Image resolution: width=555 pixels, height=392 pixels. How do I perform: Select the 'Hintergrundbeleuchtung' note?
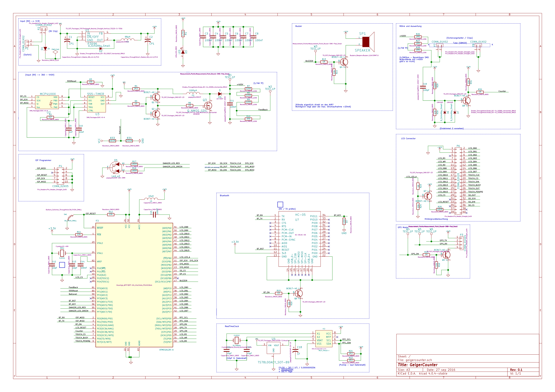pyautogui.click(x=436, y=219)
